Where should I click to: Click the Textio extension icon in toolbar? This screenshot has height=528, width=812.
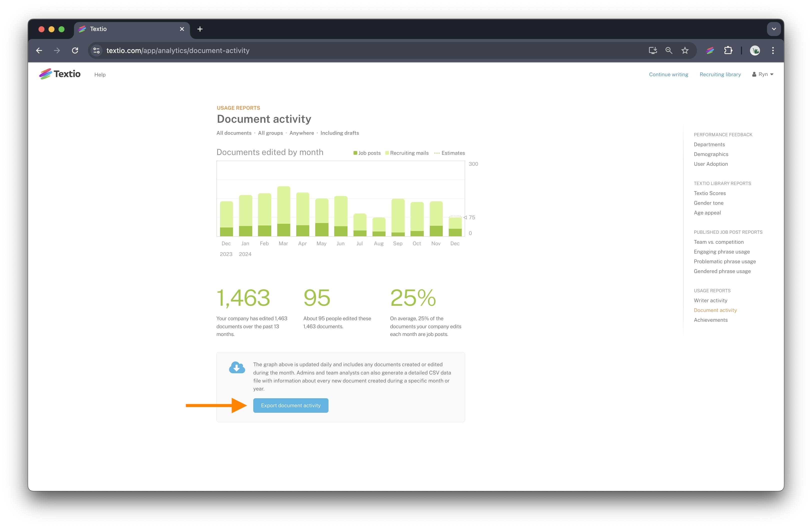pyautogui.click(x=710, y=50)
